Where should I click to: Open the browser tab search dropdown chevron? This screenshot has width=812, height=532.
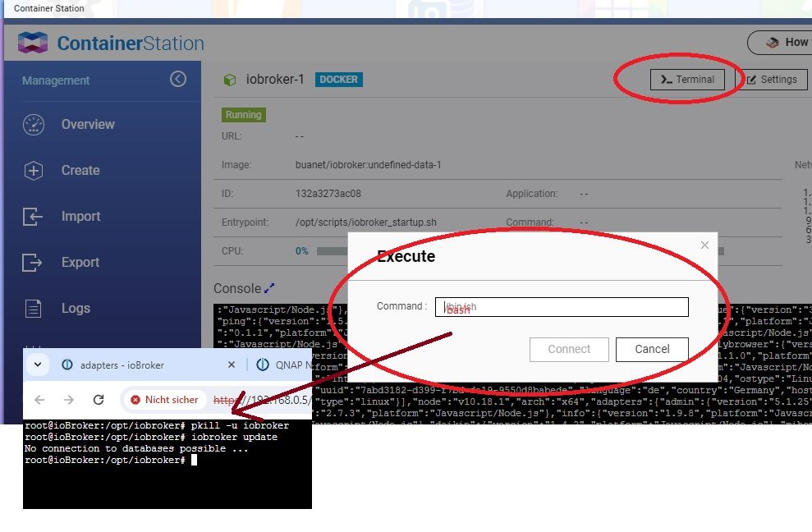(x=38, y=365)
